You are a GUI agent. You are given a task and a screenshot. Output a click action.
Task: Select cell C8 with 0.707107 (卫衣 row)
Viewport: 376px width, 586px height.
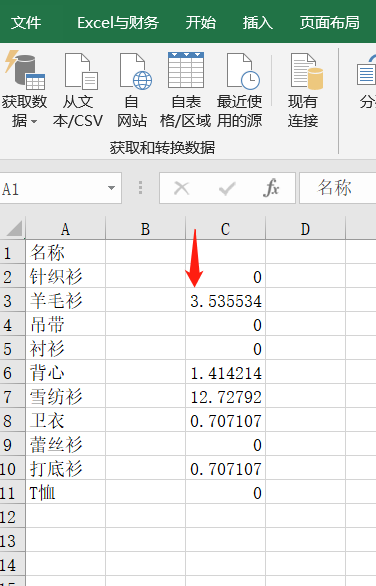pos(225,420)
